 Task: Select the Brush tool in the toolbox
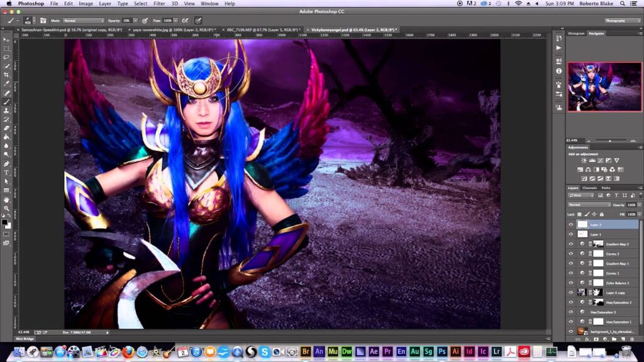[x=6, y=102]
